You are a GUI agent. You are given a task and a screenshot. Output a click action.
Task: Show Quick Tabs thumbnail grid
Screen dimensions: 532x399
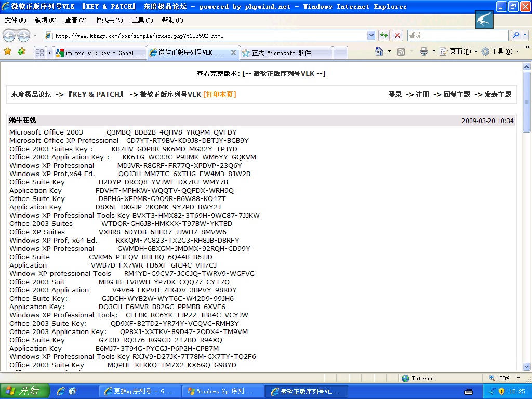point(39,52)
